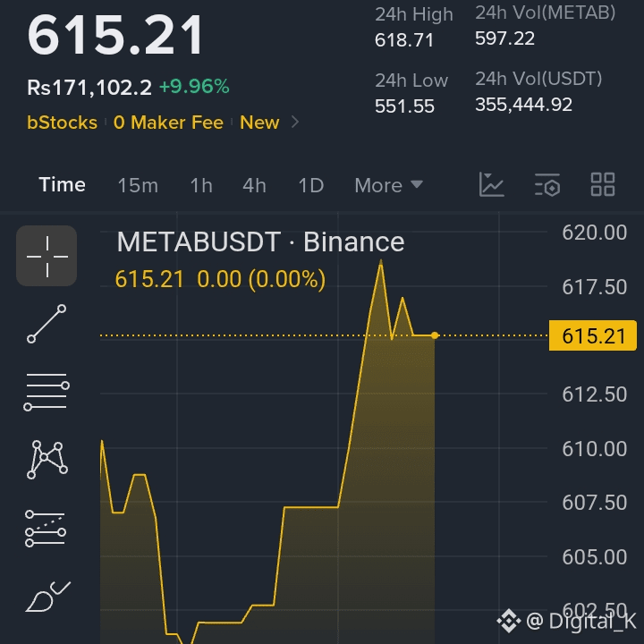Tap the Rs171,102.2 converted price
Screen dimensions: 644x644
click(89, 87)
